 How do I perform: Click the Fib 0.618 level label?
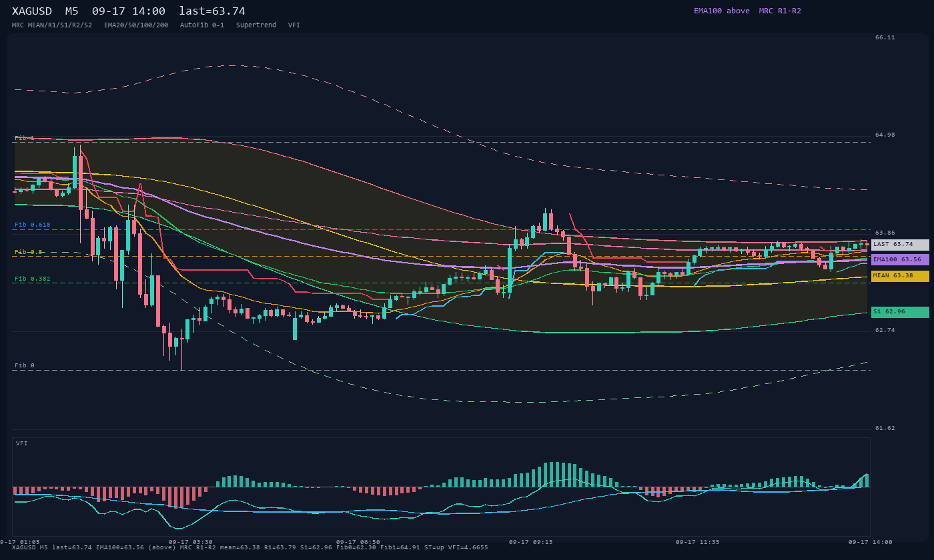tap(33, 225)
